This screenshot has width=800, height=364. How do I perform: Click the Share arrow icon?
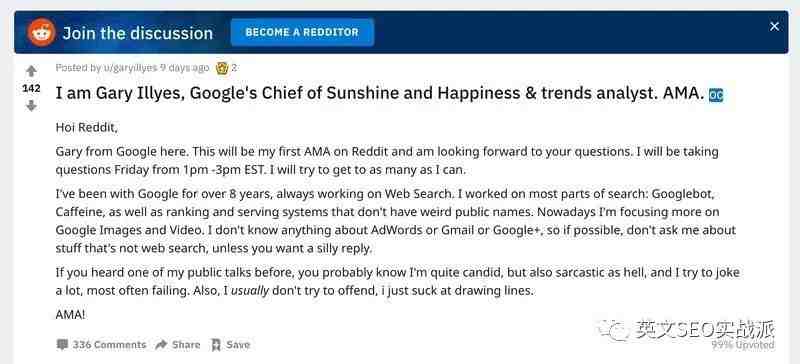[161, 345]
